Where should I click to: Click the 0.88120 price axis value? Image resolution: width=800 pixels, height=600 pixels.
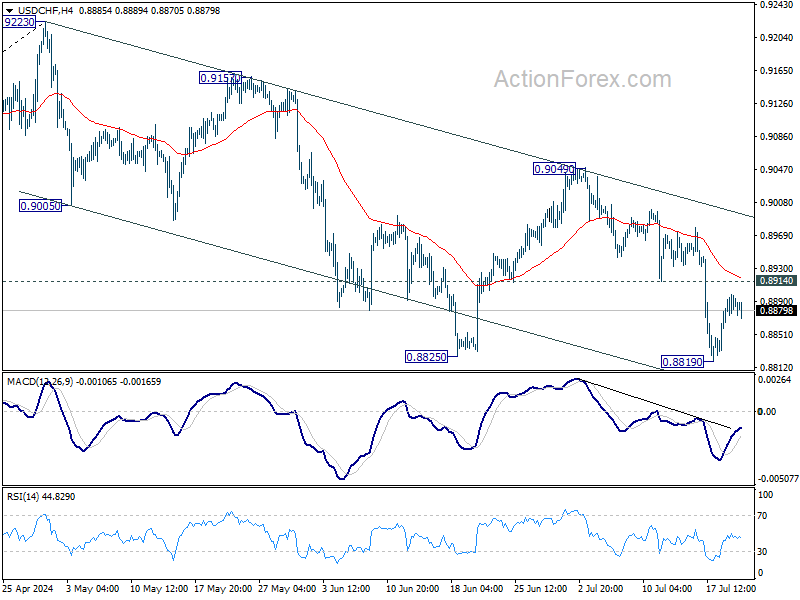click(777, 367)
